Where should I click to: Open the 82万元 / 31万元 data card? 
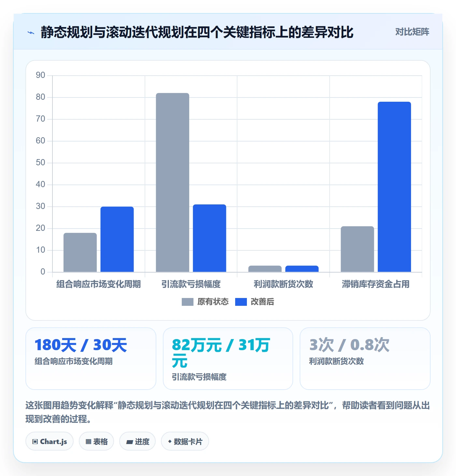point(228,359)
